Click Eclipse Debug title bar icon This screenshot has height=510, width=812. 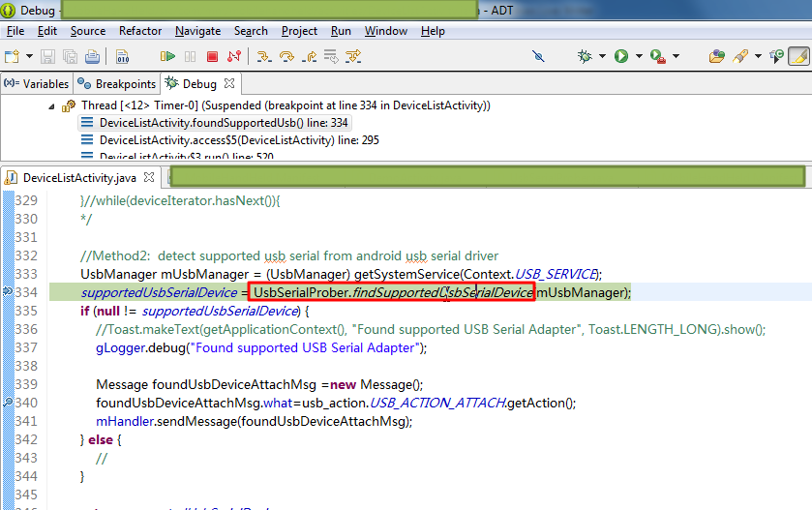click(9, 10)
